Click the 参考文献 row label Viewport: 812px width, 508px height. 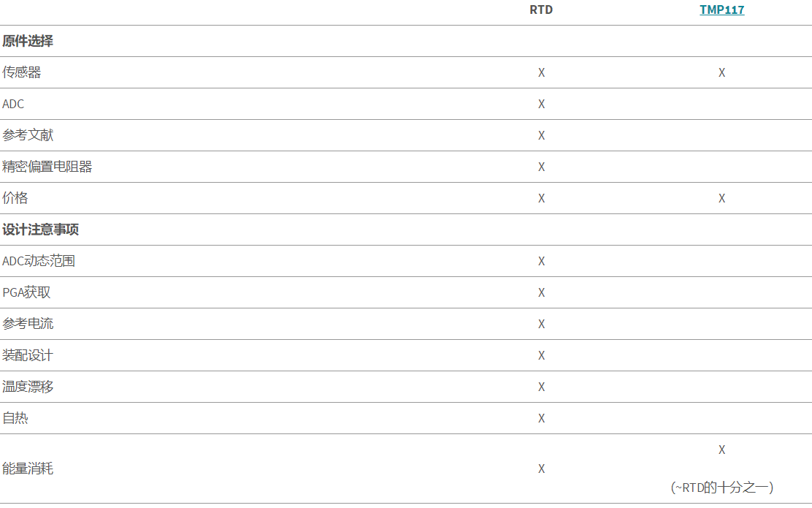coord(28,135)
